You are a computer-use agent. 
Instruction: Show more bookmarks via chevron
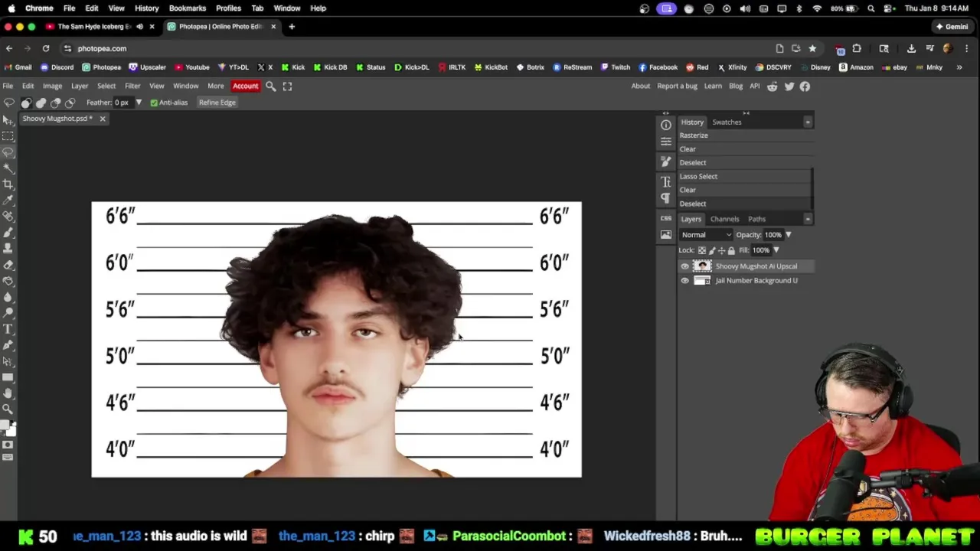(959, 67)
